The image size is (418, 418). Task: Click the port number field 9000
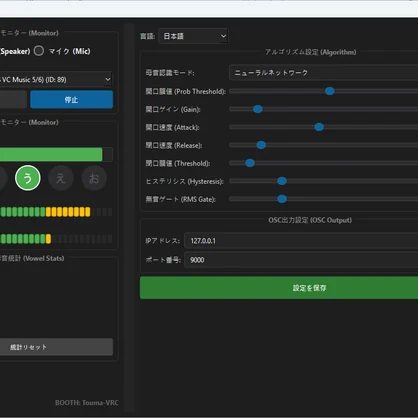tap(301, 260)
